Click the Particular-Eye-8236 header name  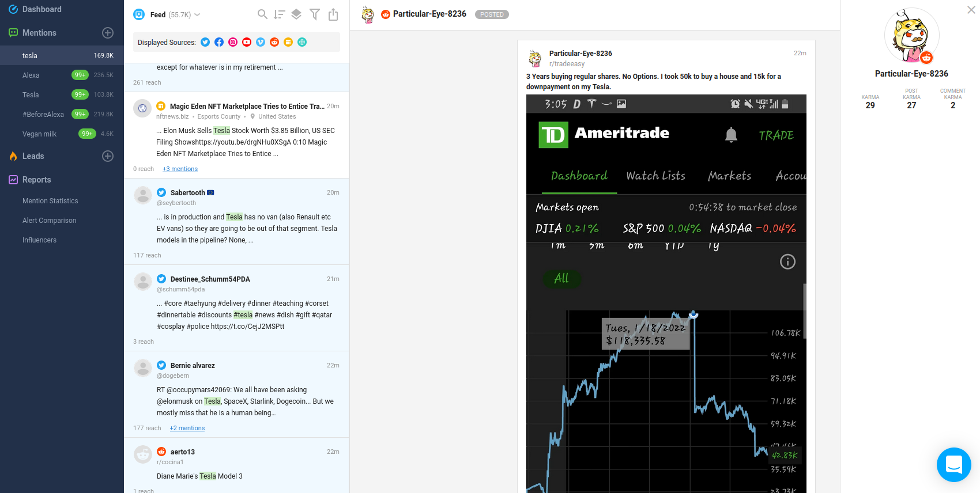[x=429, y=14]
